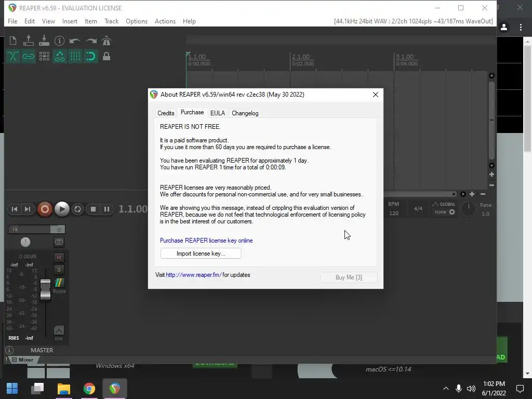This screenshot has width=532, height=399.
Task: Click the 2.1.00 timeline ruler marker
Action: (x=301, y=57)
